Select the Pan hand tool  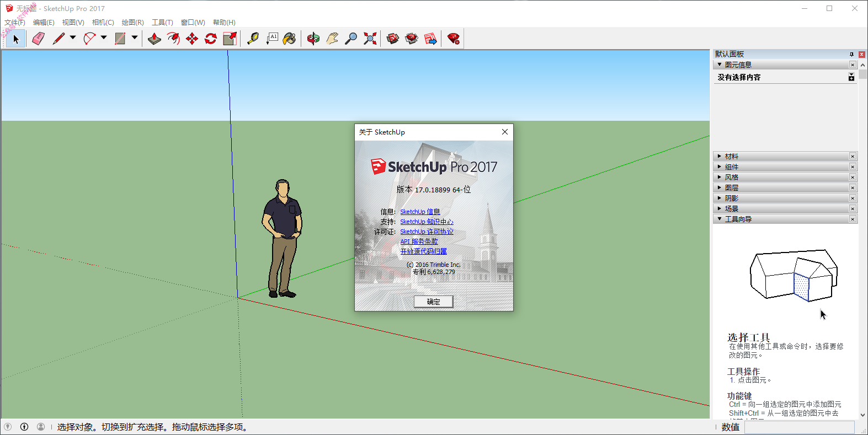[332, 39]
